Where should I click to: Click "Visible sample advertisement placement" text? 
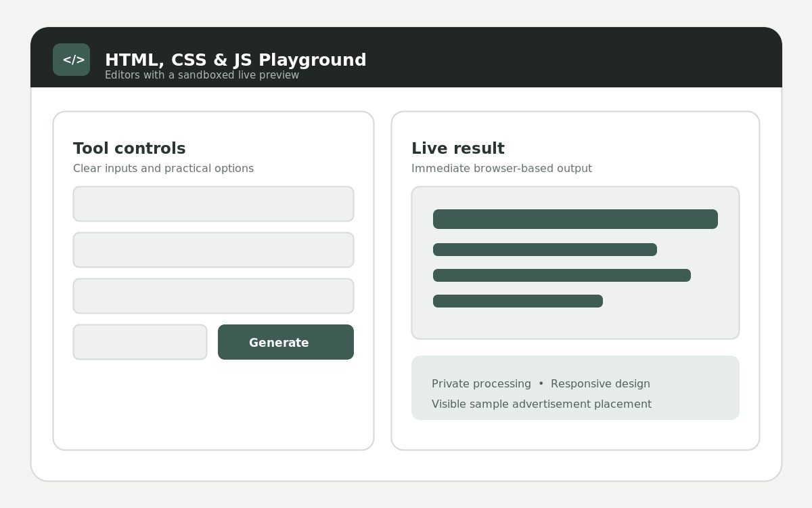pos(541,404)
